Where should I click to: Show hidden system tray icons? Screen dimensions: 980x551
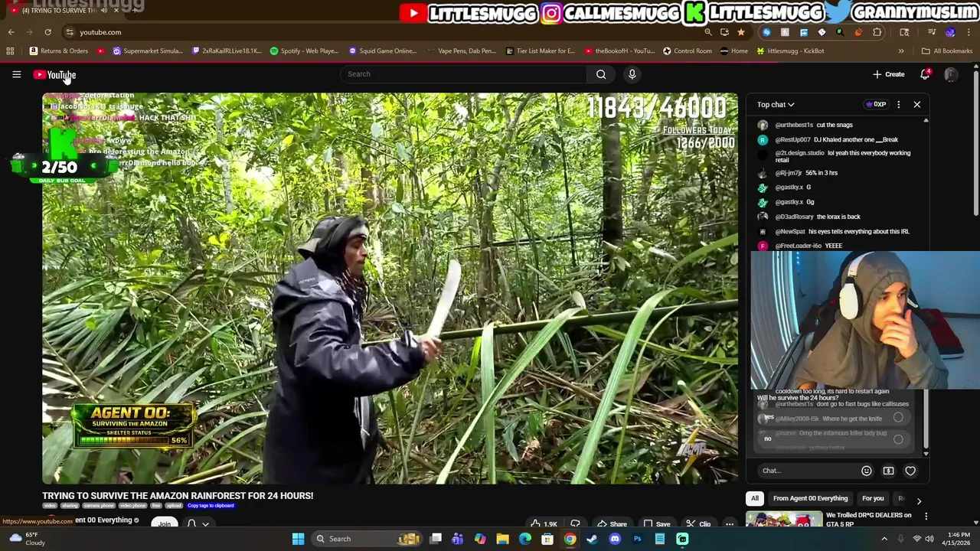[x=884, y=539]
